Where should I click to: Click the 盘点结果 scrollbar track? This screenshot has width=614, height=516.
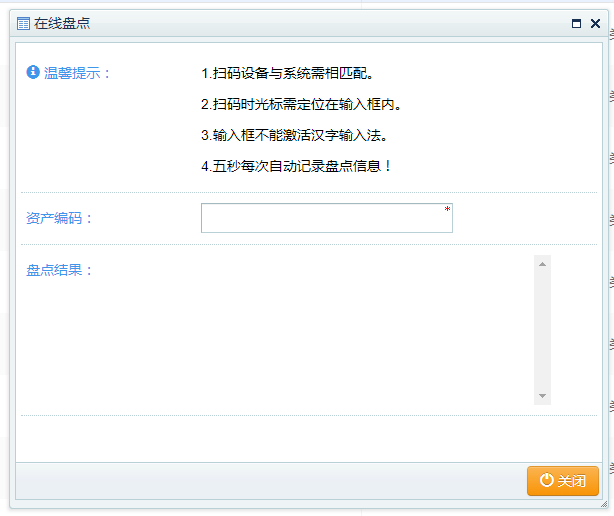click(543, 330)
